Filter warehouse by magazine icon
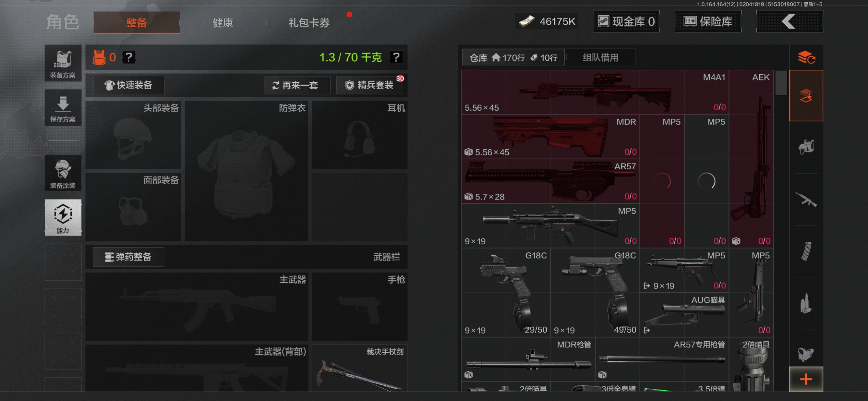Screen dimensions: 868x401 click(x=806, y=251)
